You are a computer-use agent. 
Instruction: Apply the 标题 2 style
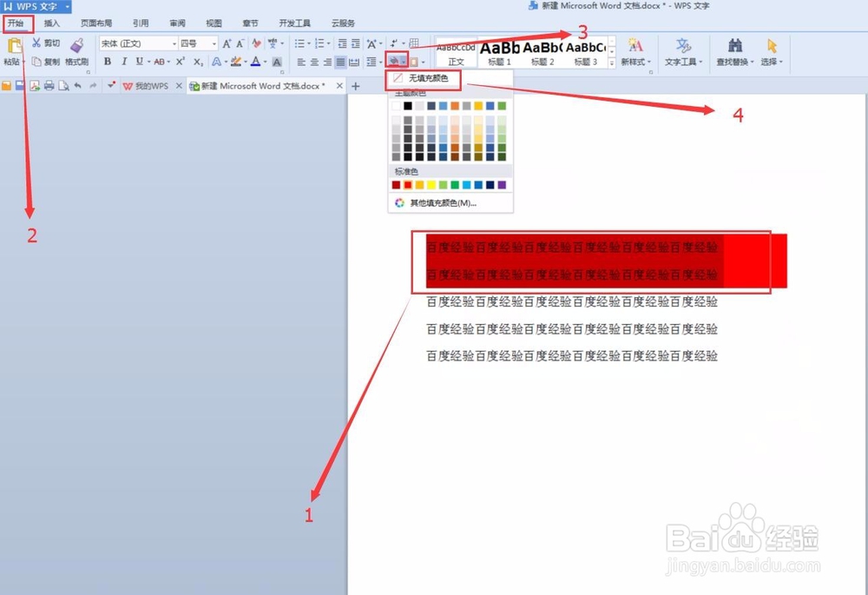point(542,53)
